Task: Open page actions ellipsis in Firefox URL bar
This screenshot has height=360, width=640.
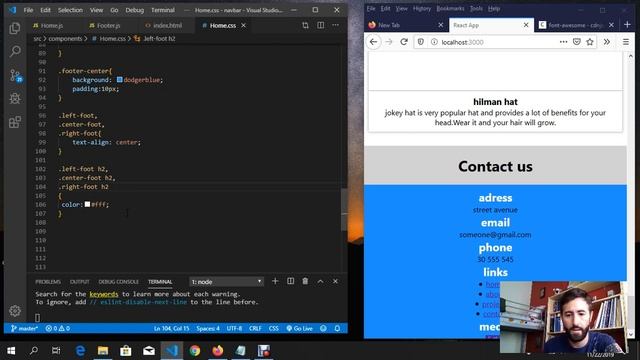Action: [x=563, y=42]
